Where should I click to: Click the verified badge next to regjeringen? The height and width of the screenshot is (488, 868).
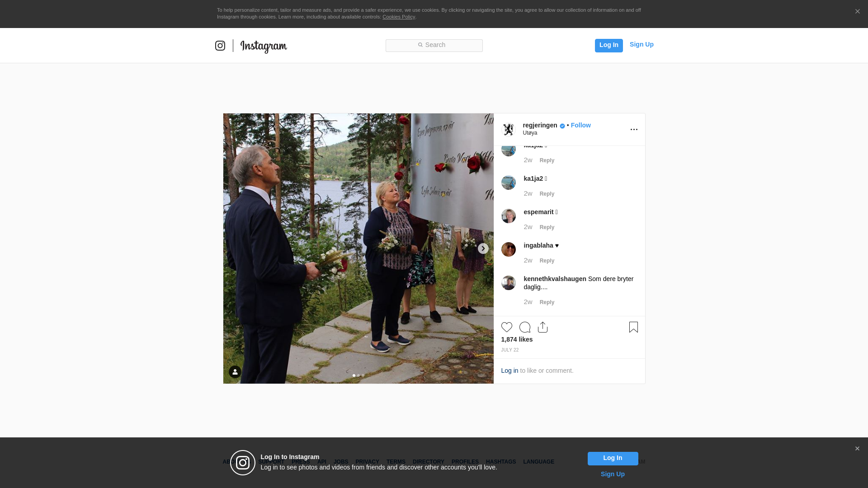point(562,126)
